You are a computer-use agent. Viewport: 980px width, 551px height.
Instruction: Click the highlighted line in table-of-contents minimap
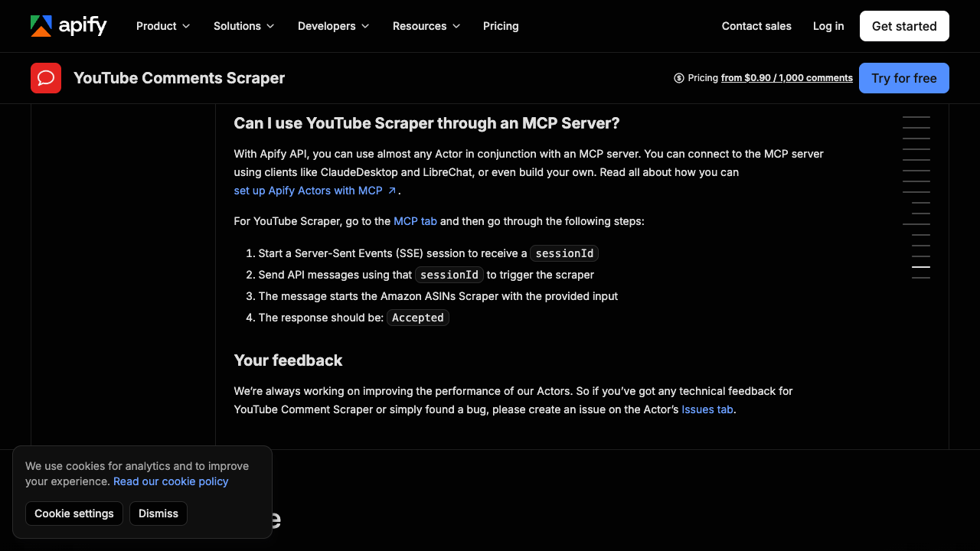coord(921,267)
